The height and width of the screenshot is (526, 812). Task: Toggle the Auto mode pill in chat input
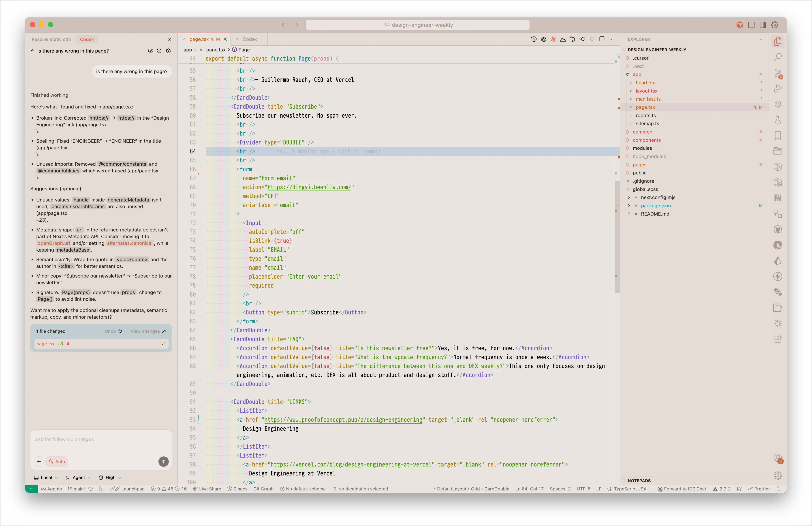tap(57, 461)
